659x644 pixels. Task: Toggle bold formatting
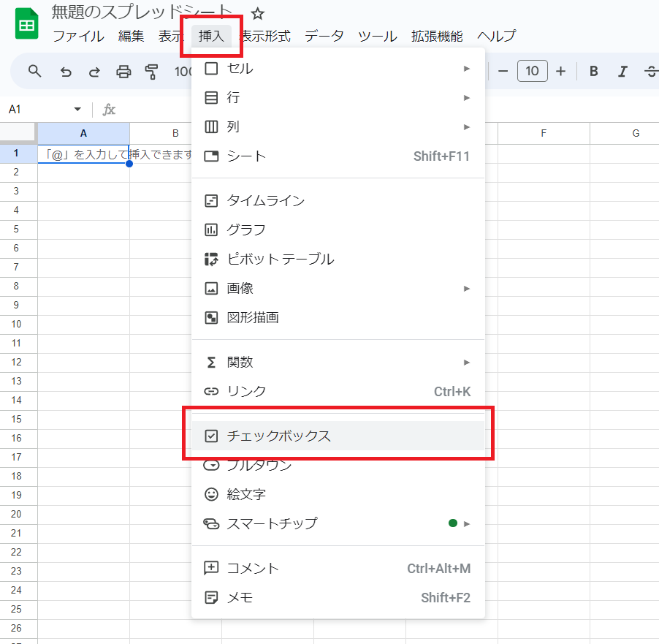[x=594, y=71]
